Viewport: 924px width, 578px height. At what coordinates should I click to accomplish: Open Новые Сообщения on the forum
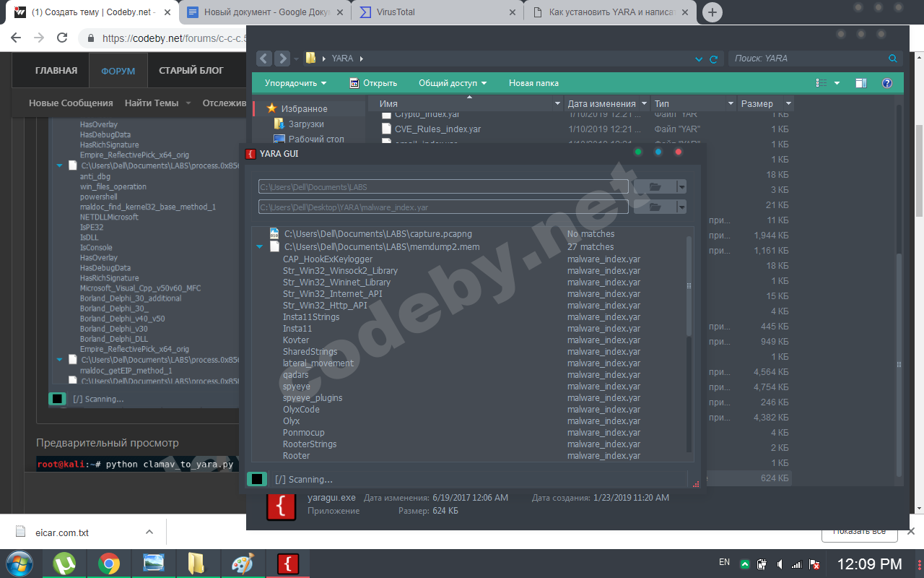(x=71, y=103)
